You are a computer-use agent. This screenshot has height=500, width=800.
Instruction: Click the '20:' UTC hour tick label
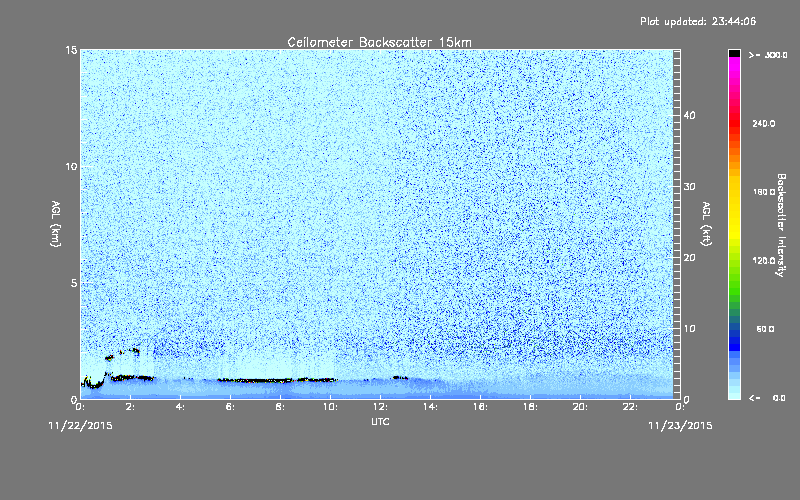coord(581,407)
